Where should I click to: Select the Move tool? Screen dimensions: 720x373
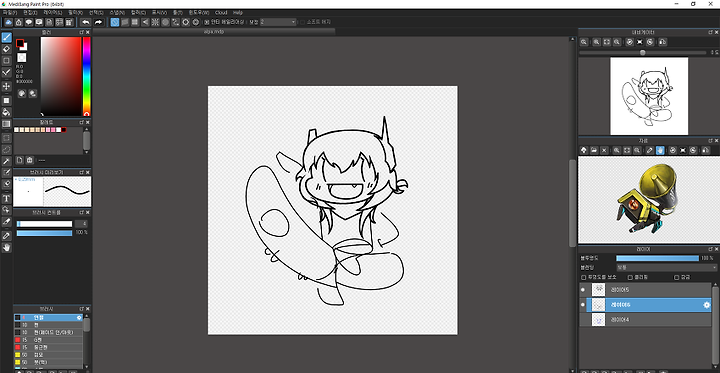[x=6, y=86]
